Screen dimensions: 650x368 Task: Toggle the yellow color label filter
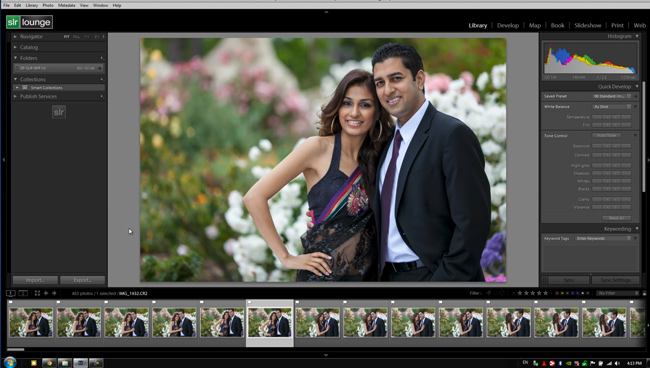[x=562, y=293]
